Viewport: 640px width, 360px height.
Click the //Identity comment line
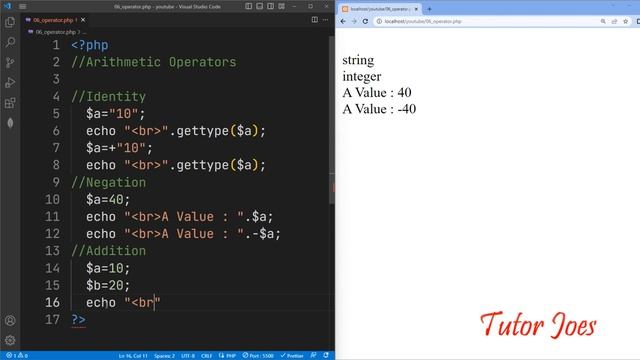(x=109, y=97)
